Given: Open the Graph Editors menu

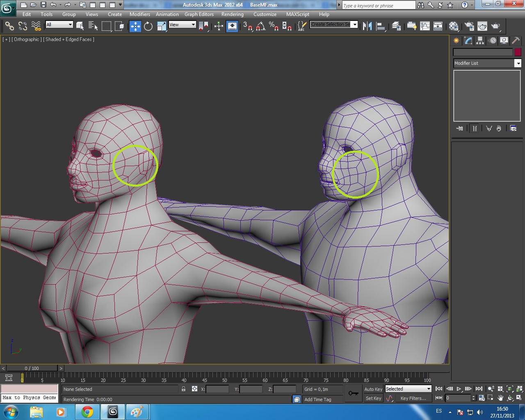Looking at the screenshot, I should pos(199,14).
